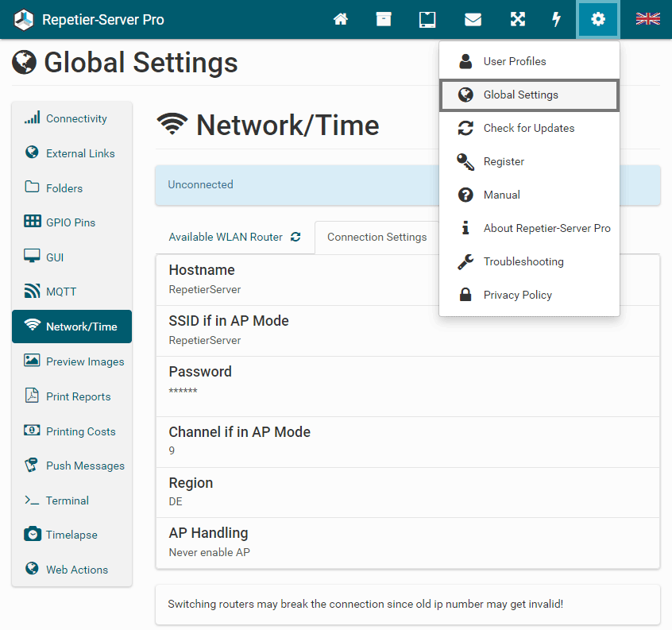Go to GPIO Pins settings
Image resolution: width=672 pixels, height=630 pixels.
[72, 222]
